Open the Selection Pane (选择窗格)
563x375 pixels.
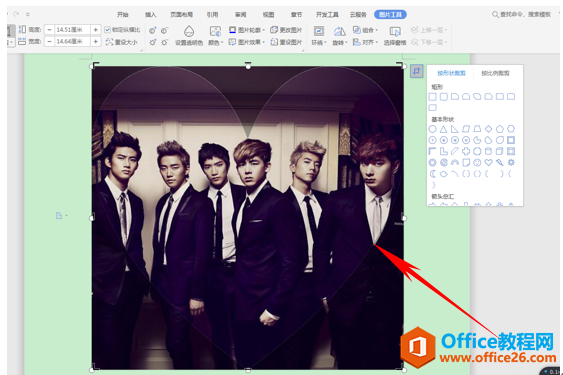395,36
